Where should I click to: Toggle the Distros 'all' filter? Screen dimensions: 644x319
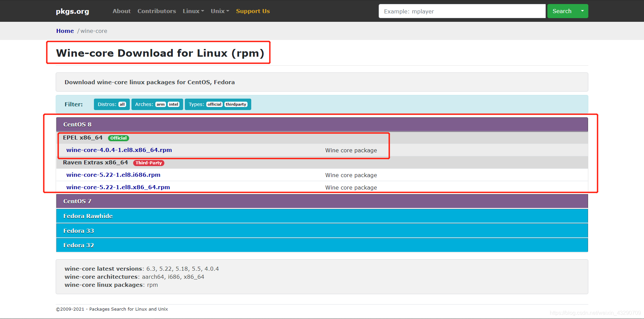coord(122,104)
